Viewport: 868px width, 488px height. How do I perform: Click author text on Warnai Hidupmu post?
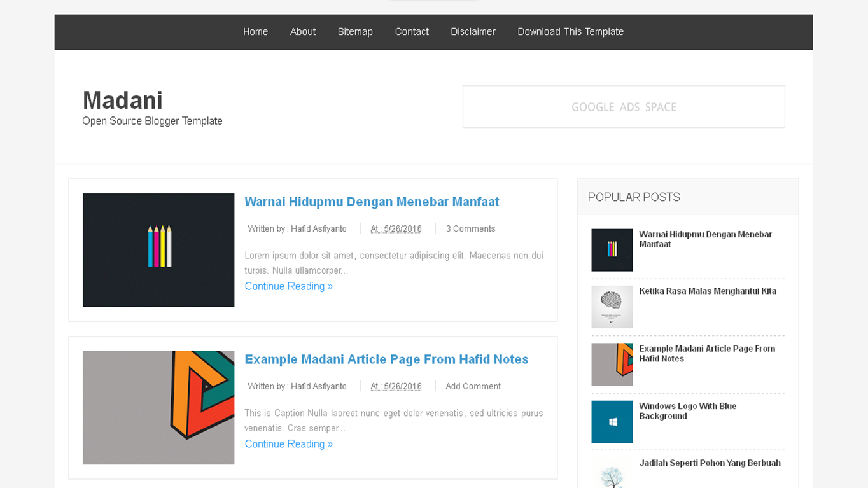pyautogui.click(x=297, y=228)
